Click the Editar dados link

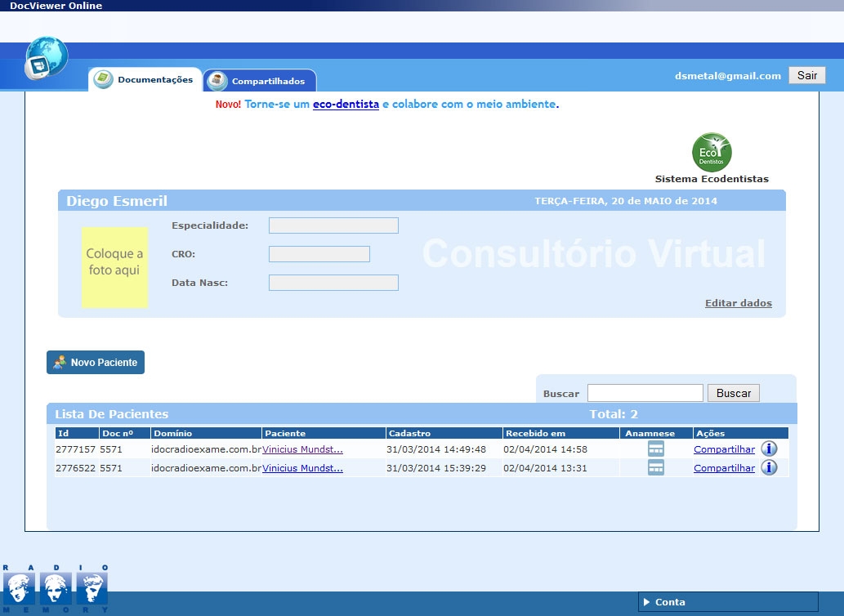[738, 303]
